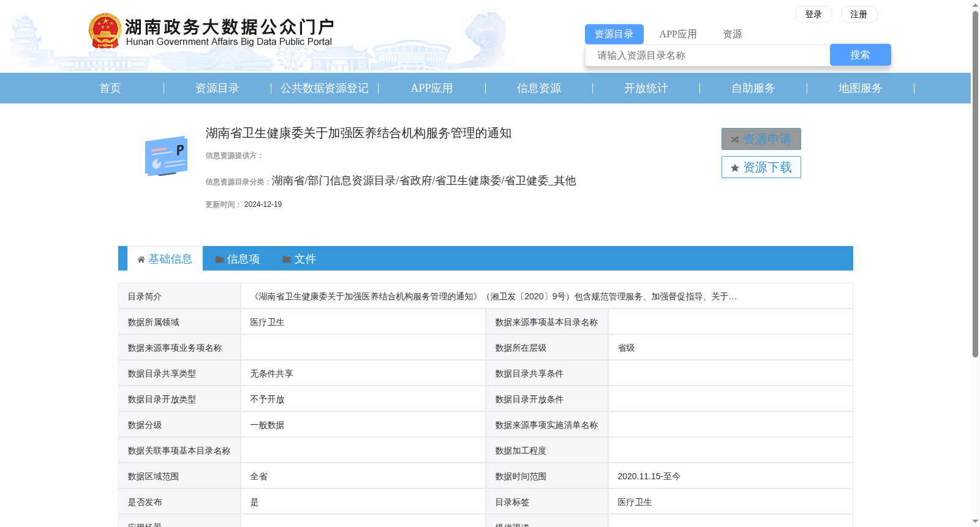Image resolution: width=980 pixels, height=527 pixels.
Task: Click the 一般数据 value cell
Action: 363,425
